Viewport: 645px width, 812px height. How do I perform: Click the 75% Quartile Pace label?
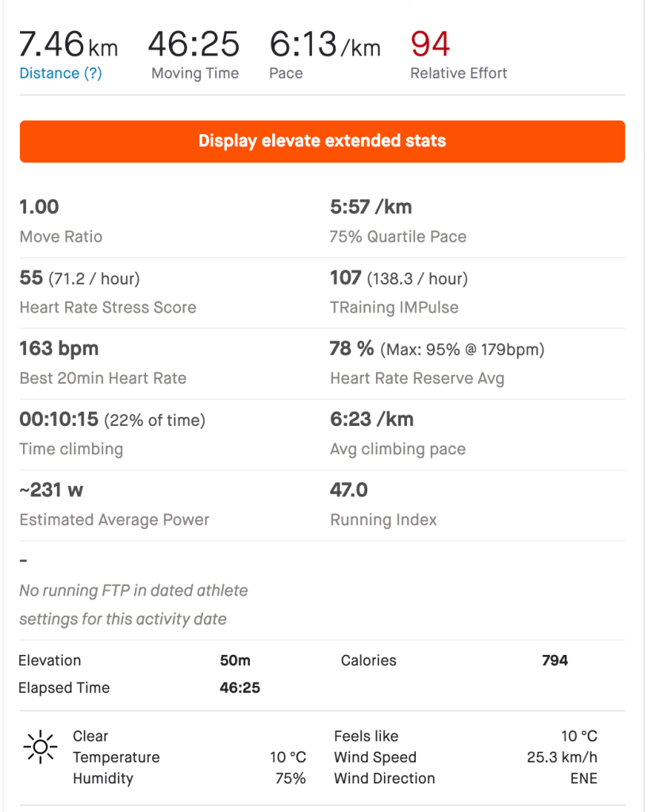398,236
